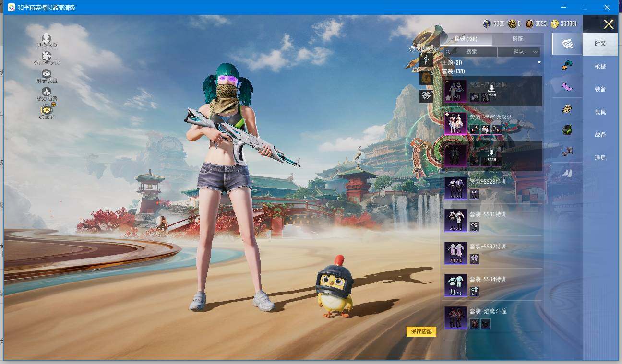Switch to the 套装 (138) tab
Viewport: 622px width, 364px height.
[466, 39]
